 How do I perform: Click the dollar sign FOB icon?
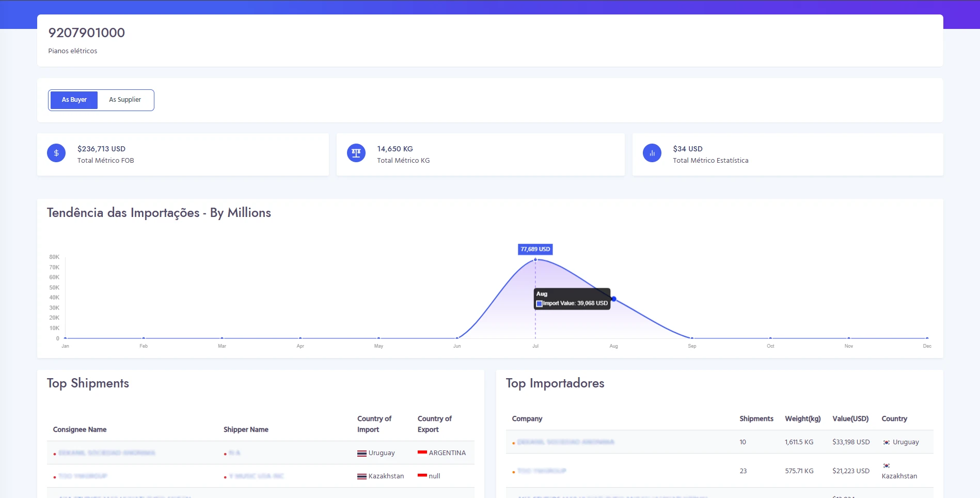pyautogui.click(x=56, y=153)
